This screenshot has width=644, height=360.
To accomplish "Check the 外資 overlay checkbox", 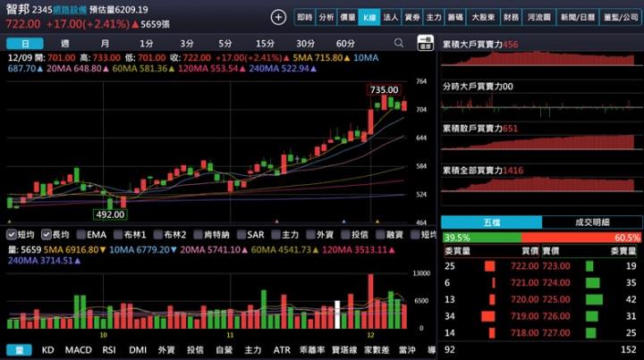I will [x=310, y=235].
